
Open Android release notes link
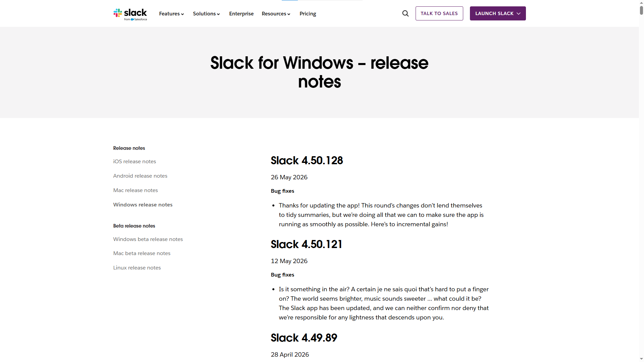pyautogui.click(x=140, y=176)
